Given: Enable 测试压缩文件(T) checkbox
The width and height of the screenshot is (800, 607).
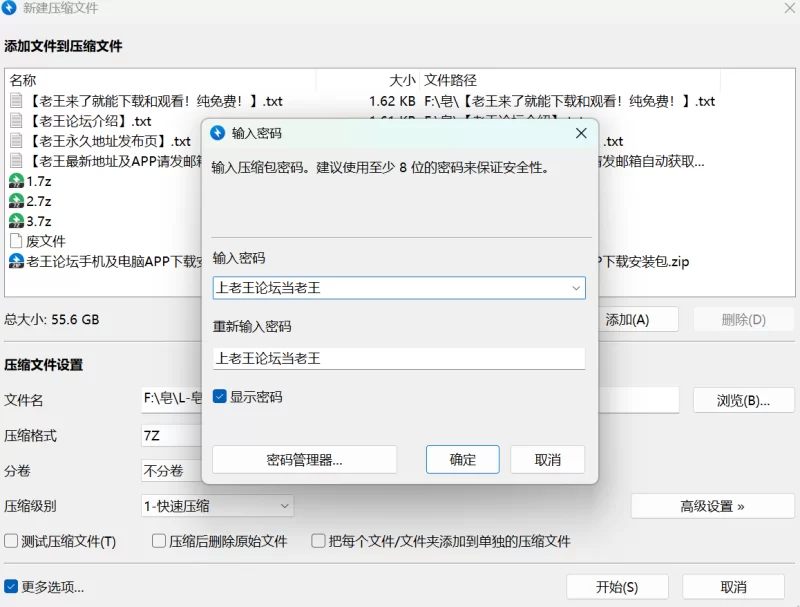Looking at the screenshot, I should 11,541.
